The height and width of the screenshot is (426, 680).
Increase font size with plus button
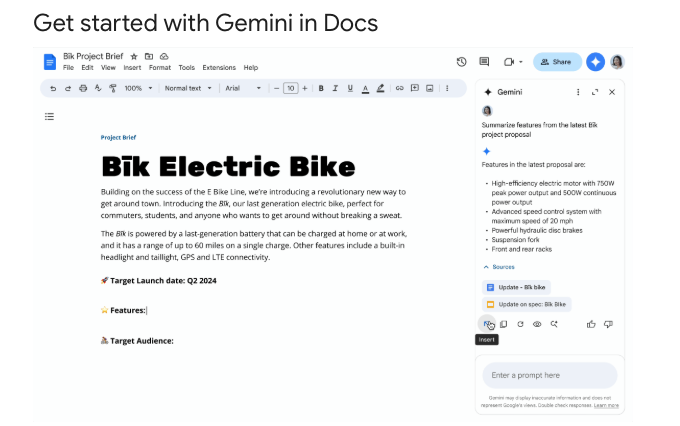[x=305, y=88]
